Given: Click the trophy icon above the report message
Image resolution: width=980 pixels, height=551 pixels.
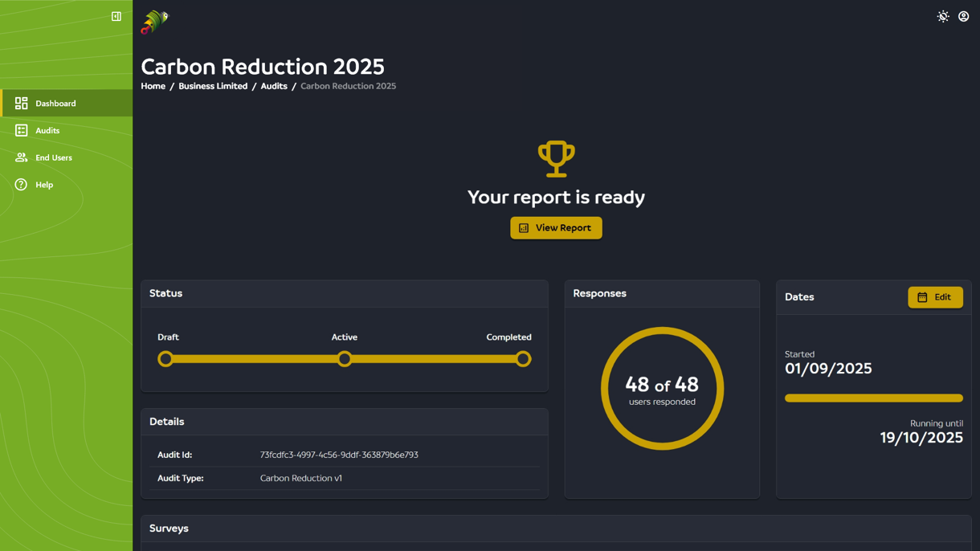Looking at the screenshot, I should pos(556,158).
